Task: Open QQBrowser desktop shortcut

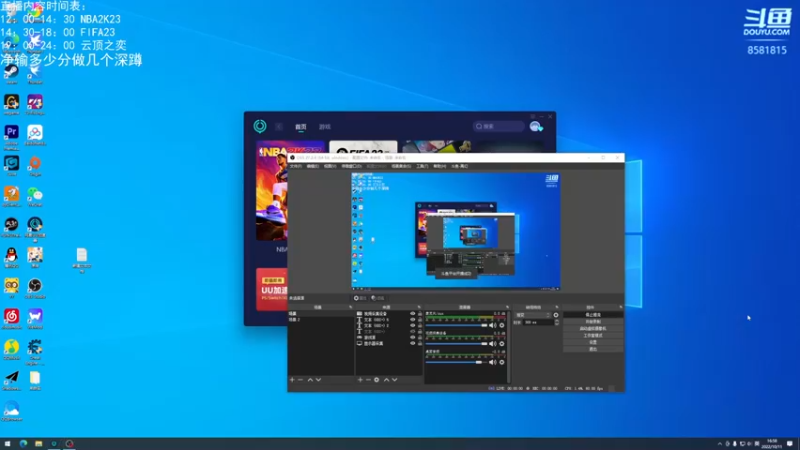Action: click(11, 409)
